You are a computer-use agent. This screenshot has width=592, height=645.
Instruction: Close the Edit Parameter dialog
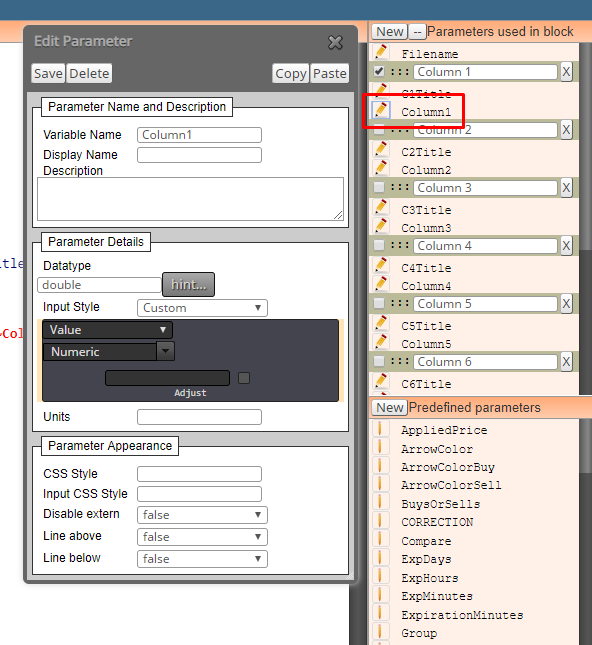point(335,42)
